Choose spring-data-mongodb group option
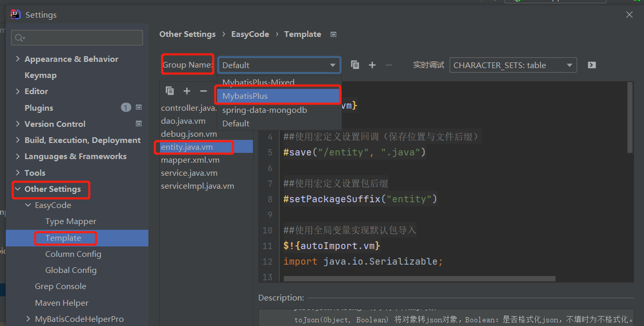Viewport: 644px width, 326px height. pyautogui.click(x=279, y=110)
